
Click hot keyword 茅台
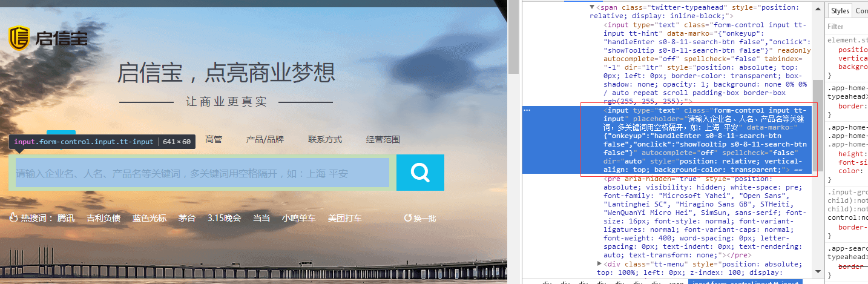(x=187, y=218)
